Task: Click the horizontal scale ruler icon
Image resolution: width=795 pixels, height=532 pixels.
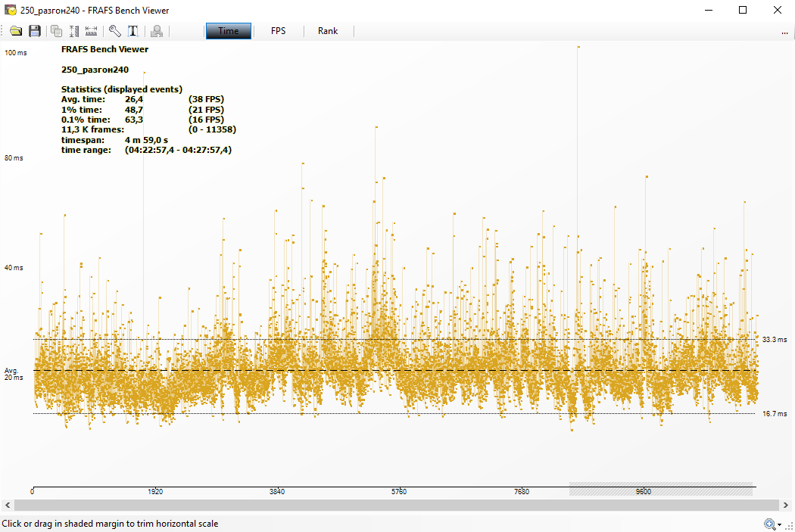Action: tap(92, 31)
